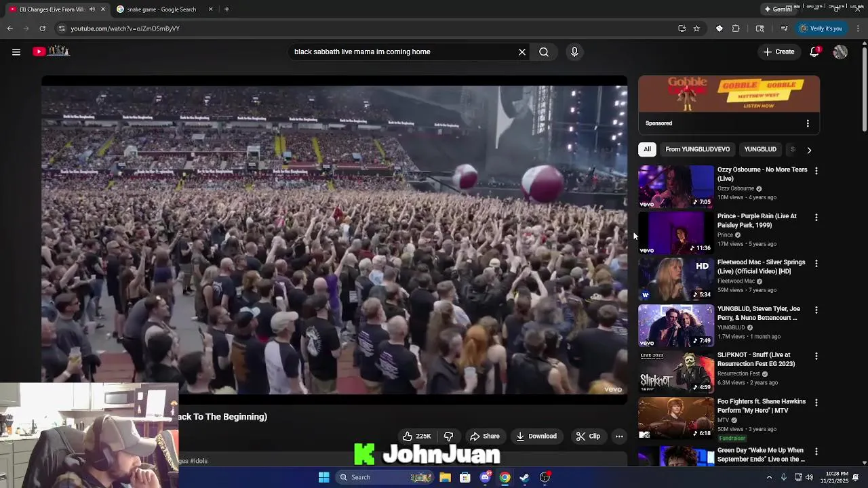Image resolution: width=868 pixels, height=488 pixels.
Task: Open the tag-shaped extension icon
Action: coord(719,28)
